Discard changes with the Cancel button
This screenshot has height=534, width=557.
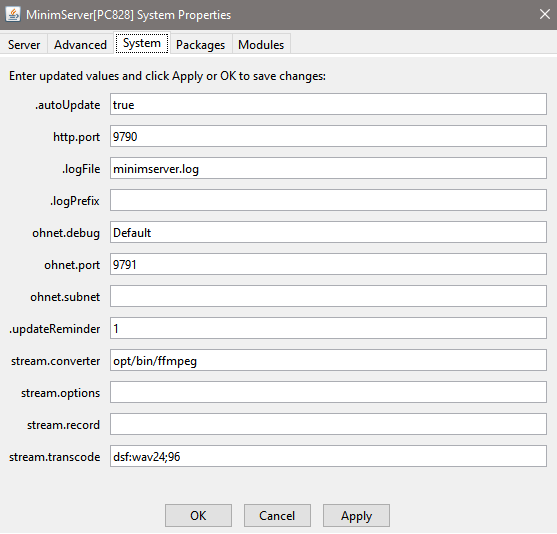coord(277,516)
